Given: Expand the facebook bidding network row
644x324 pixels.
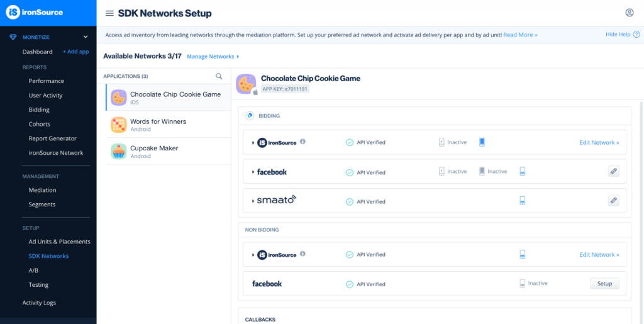Looking at the screenshot, I should click(x=253, y=172).
